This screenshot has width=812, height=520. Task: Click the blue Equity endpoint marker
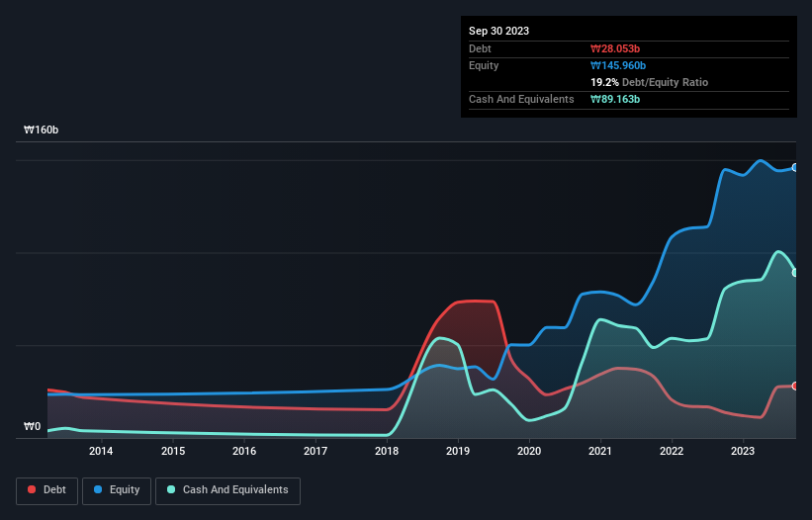(795, 168)
